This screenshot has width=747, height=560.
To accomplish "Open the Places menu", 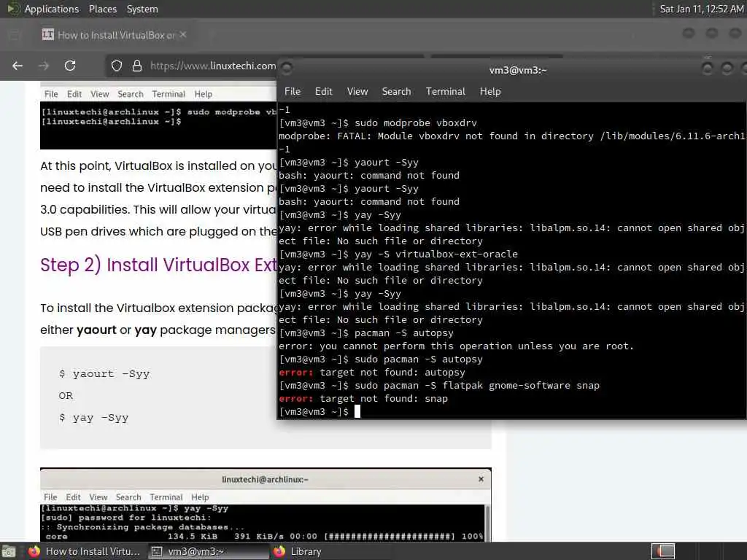I will pos(102,9).
